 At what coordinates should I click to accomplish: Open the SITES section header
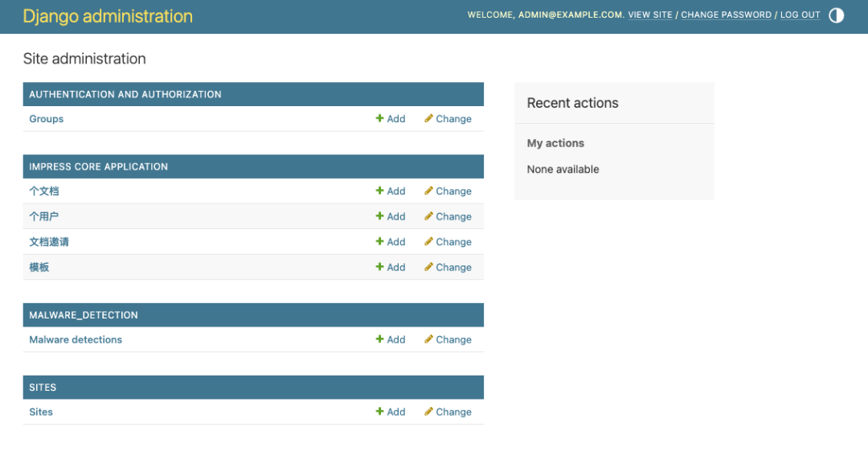pos(43,388)
